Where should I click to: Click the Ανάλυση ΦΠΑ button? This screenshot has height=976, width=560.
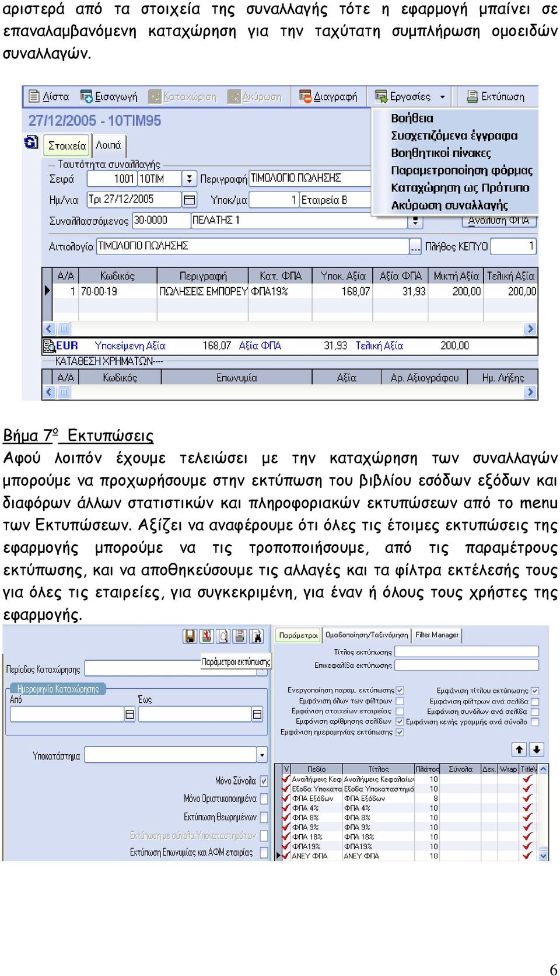pyautogui.click(x=499, y=221)
